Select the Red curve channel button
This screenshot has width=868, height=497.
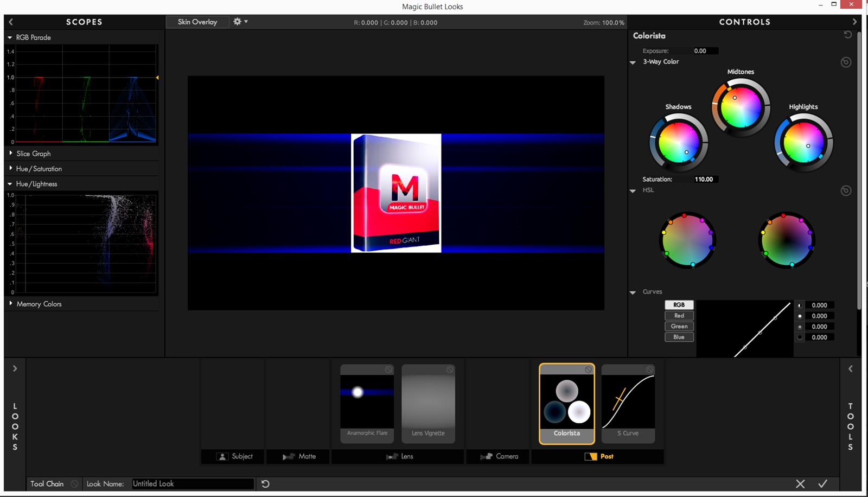click(679, 316)
